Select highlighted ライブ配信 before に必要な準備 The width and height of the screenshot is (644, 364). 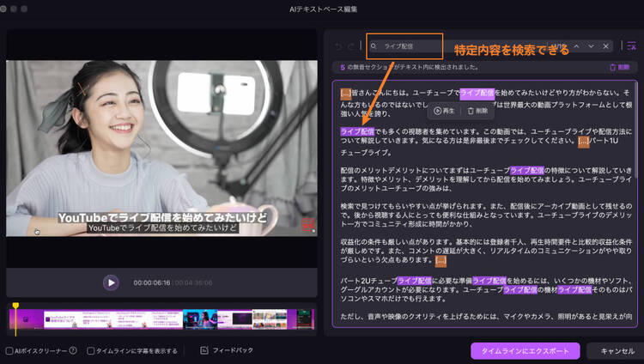(x=415, y=281)
